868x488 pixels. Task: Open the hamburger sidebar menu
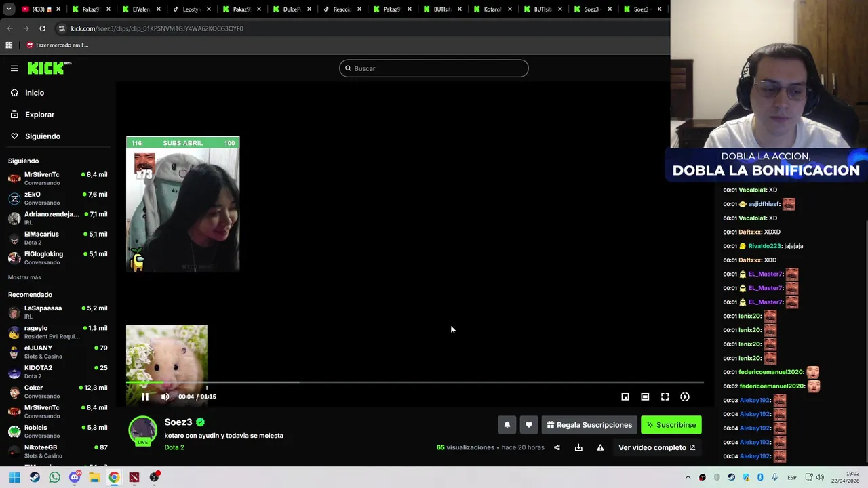click(14, 68)
